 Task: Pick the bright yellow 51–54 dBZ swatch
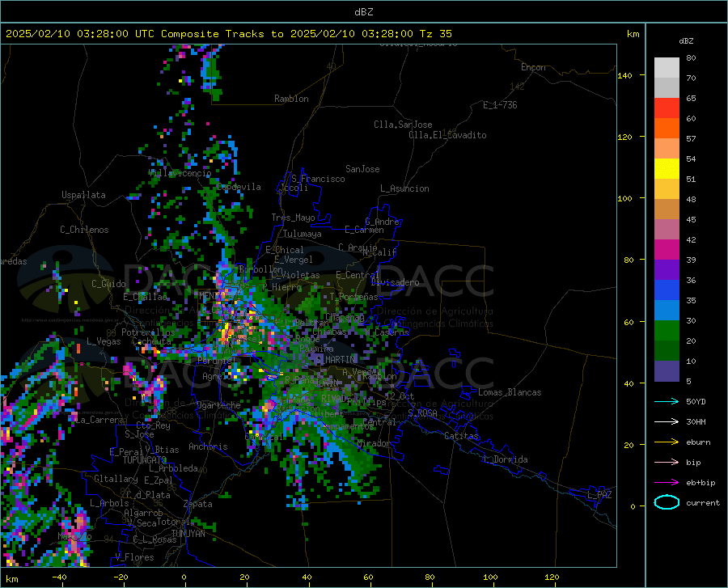pos(667,169)
